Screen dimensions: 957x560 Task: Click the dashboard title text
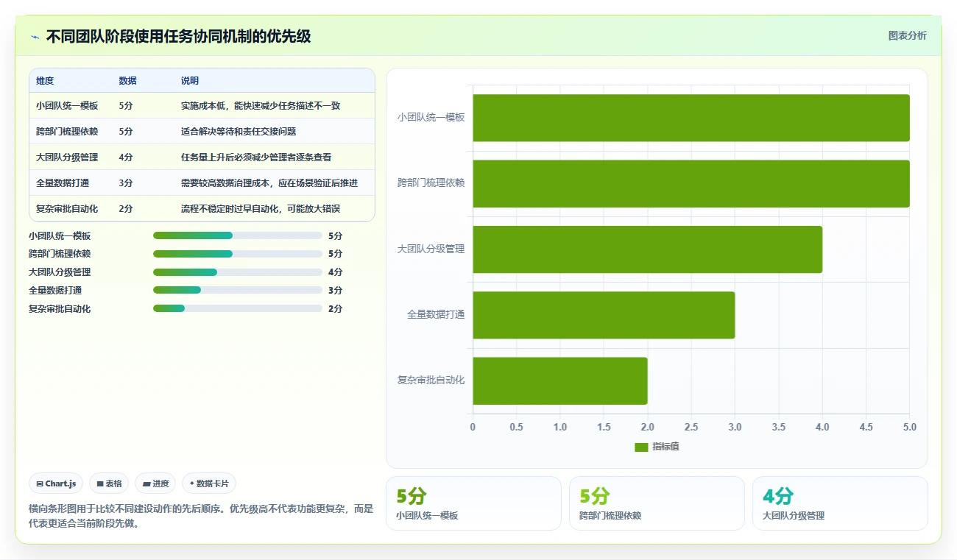pyautogui.click(x=178, y=36)
